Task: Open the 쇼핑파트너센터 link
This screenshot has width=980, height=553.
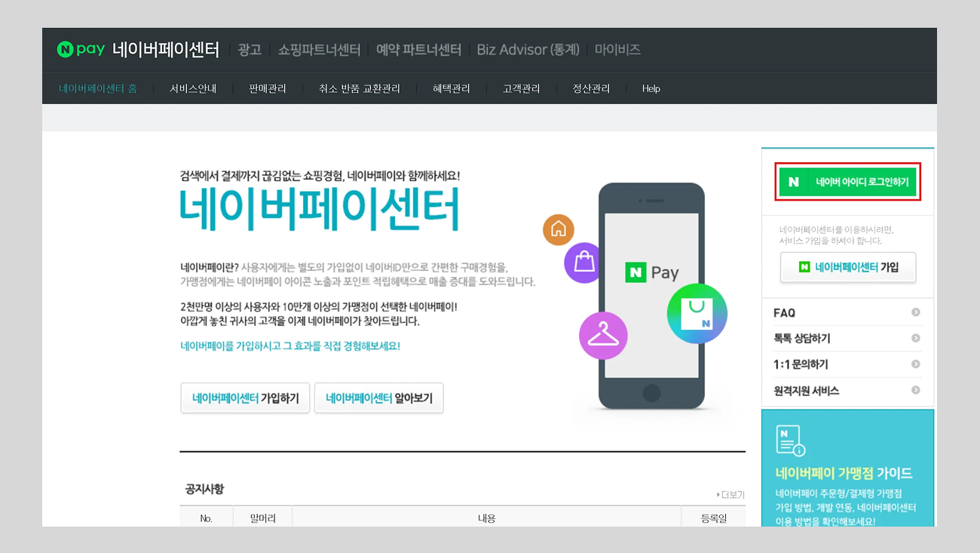Action: 319,50
